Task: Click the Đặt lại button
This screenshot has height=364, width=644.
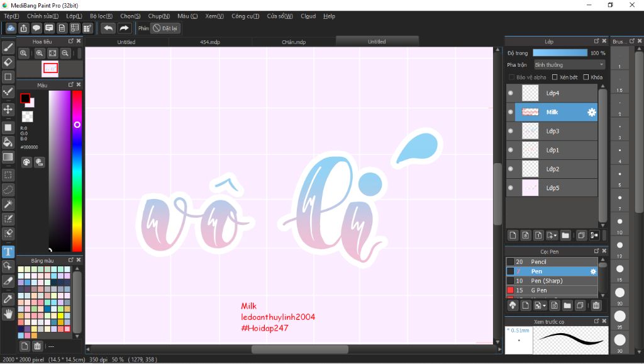Action: 165,28
